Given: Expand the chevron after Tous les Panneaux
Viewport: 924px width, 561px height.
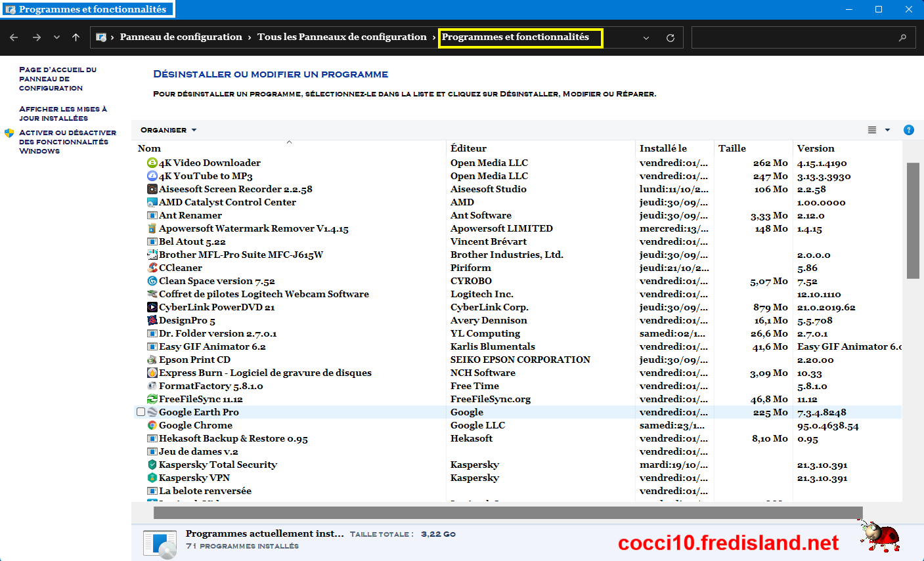Looking at the screenshot, I should click(x=434, y=37).
